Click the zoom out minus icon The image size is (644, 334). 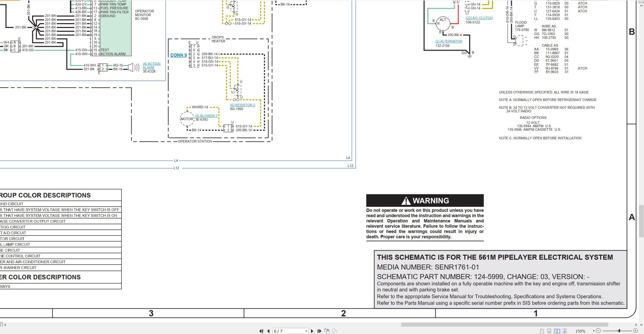[598, 331]
